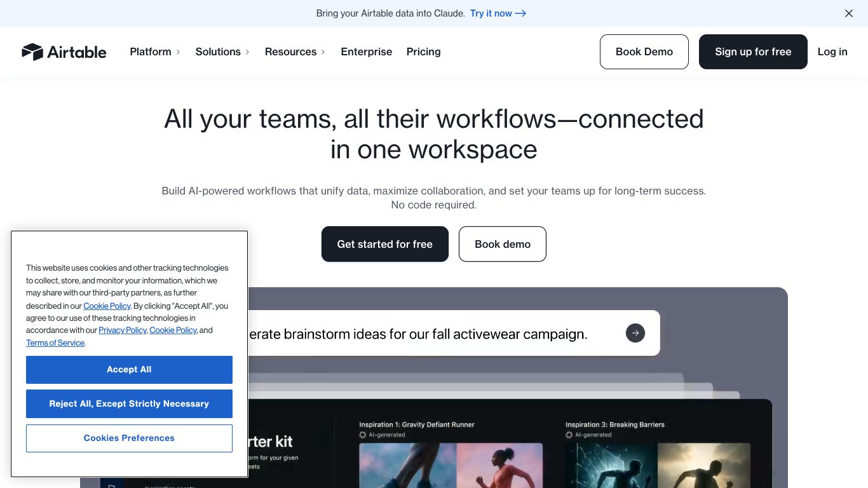The image size is (868, 488).
Task: Click Get started for free
Action: coord(385,244)
